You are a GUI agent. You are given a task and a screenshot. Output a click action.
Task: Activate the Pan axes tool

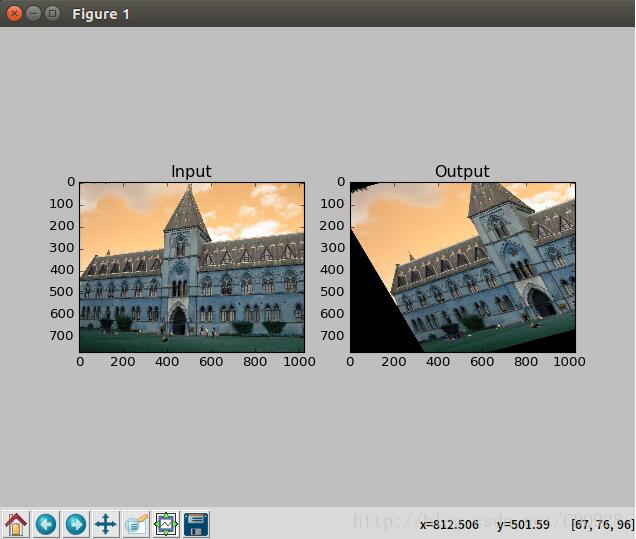tap(105, 524)
